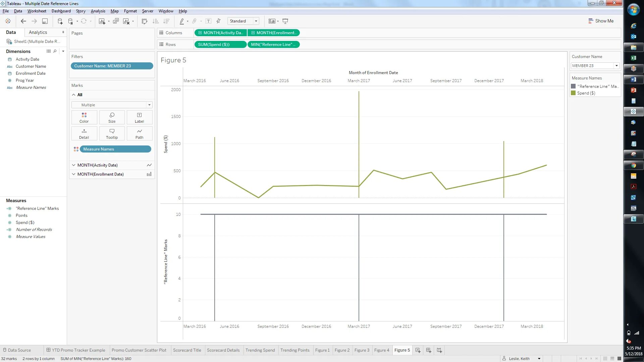
Task: Open the Color marks card button
Action: (84, 117)
